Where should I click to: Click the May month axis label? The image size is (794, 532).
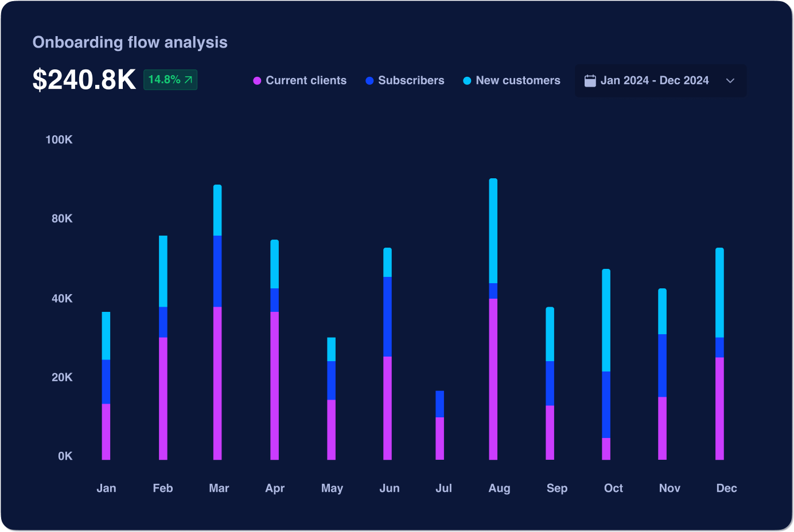click(332, 488)
